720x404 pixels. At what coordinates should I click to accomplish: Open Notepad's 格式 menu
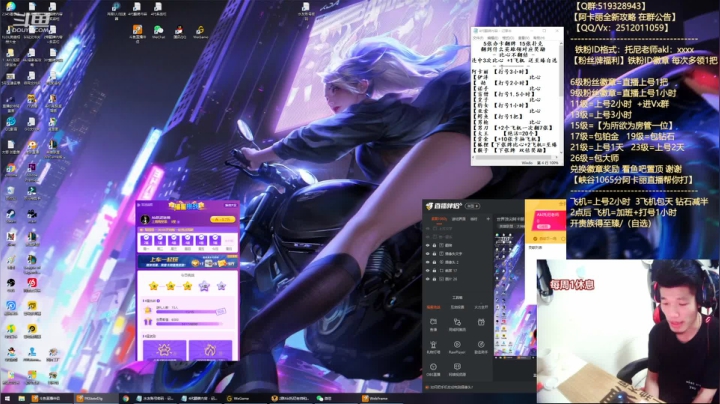tap(508, 38)
